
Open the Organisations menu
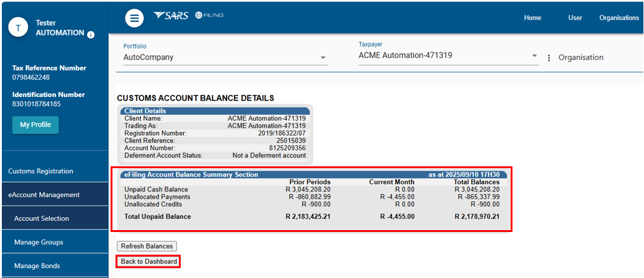click(619, 18)
